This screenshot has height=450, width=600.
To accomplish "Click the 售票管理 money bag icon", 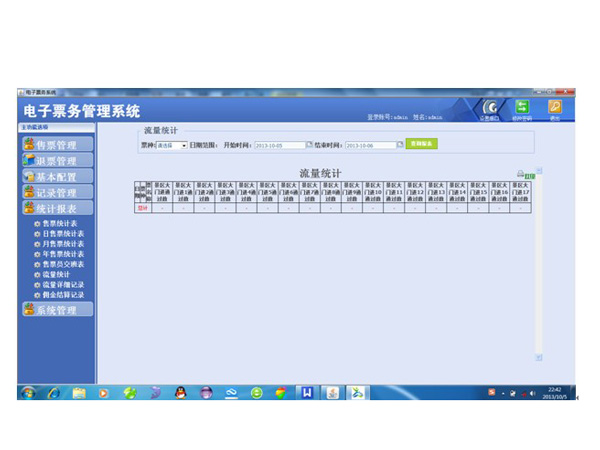I will [x=29, y=143].
